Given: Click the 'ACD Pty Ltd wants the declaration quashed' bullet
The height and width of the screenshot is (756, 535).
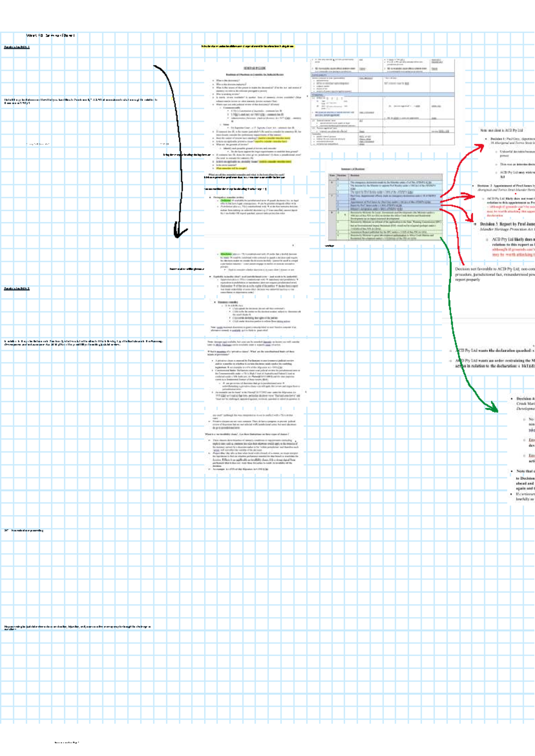Looking at the screenshot, I should click(495, 351).
